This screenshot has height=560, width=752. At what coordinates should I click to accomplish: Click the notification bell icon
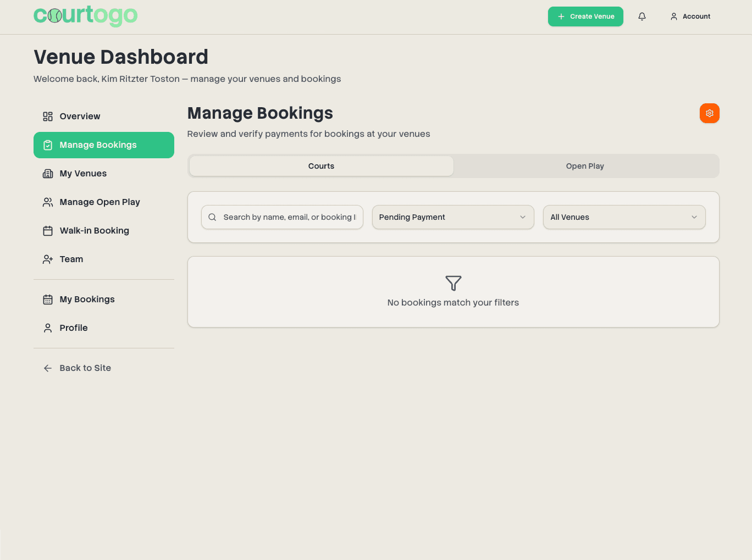pyautogui.click(x=642, y=16)
